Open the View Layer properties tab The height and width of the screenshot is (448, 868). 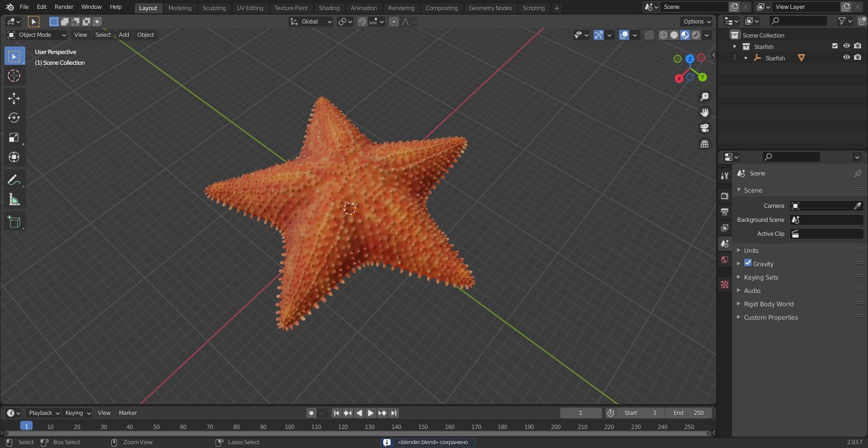pos(724,227)
